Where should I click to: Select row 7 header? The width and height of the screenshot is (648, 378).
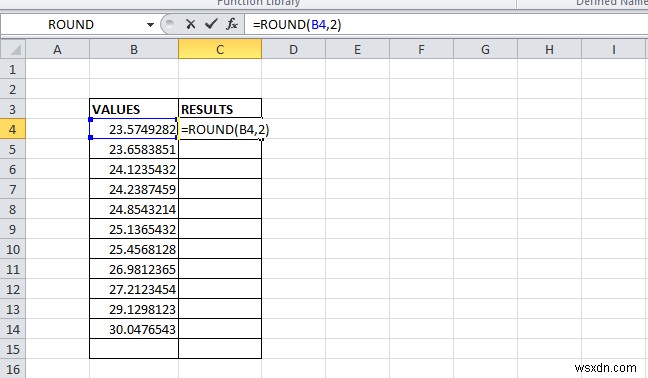(x=13, y=189)
